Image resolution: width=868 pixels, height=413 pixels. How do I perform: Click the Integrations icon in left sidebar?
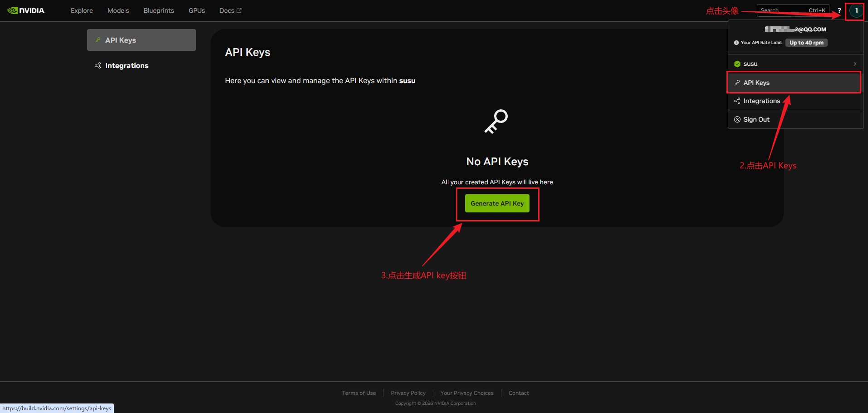(98, 66)
